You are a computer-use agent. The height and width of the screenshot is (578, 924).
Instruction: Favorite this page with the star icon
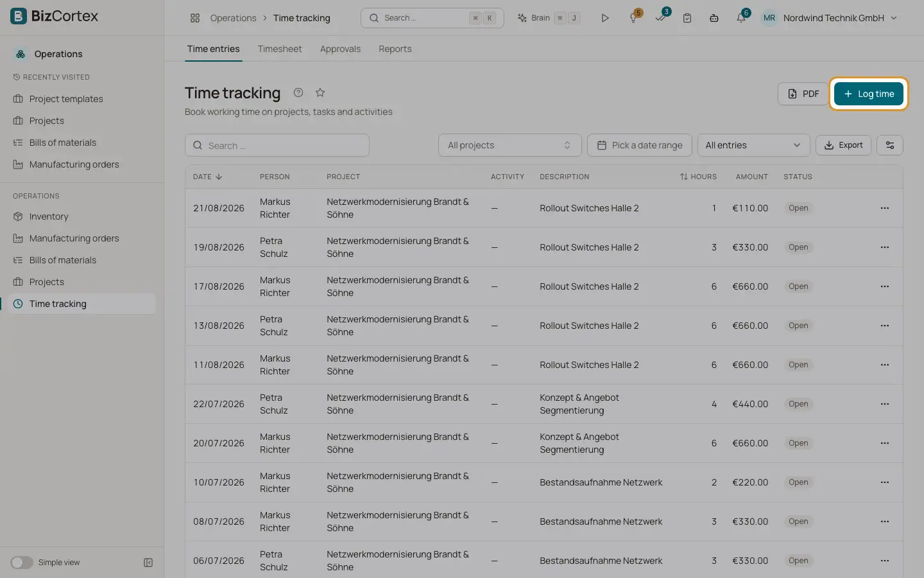click(320, 92)
